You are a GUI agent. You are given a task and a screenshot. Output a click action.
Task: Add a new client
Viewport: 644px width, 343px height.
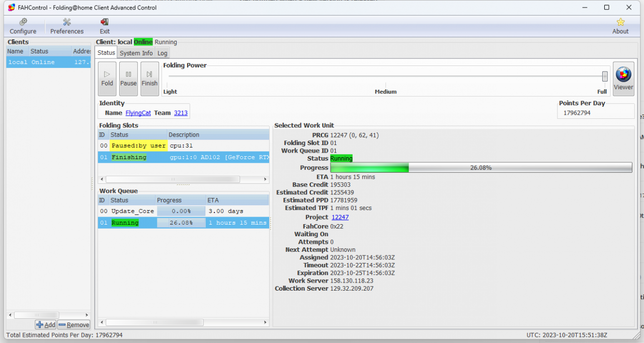tap(46, 325)
